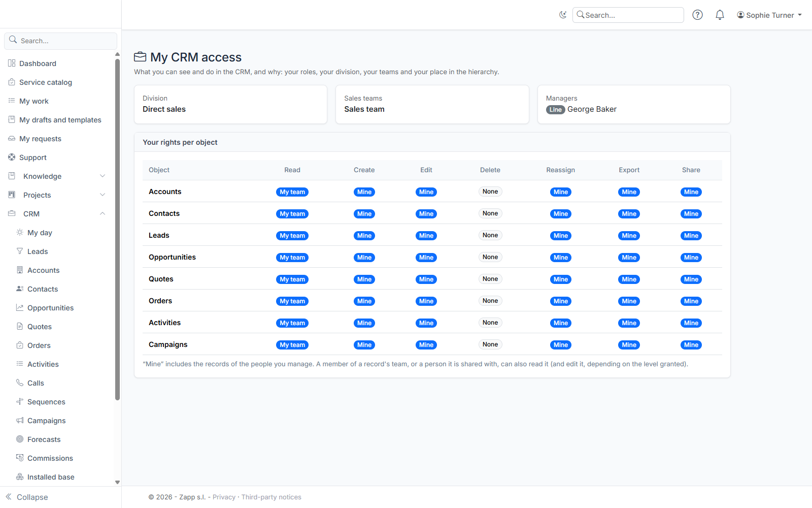
Task: Collapse the sidebar
Action: coord(27,497)
